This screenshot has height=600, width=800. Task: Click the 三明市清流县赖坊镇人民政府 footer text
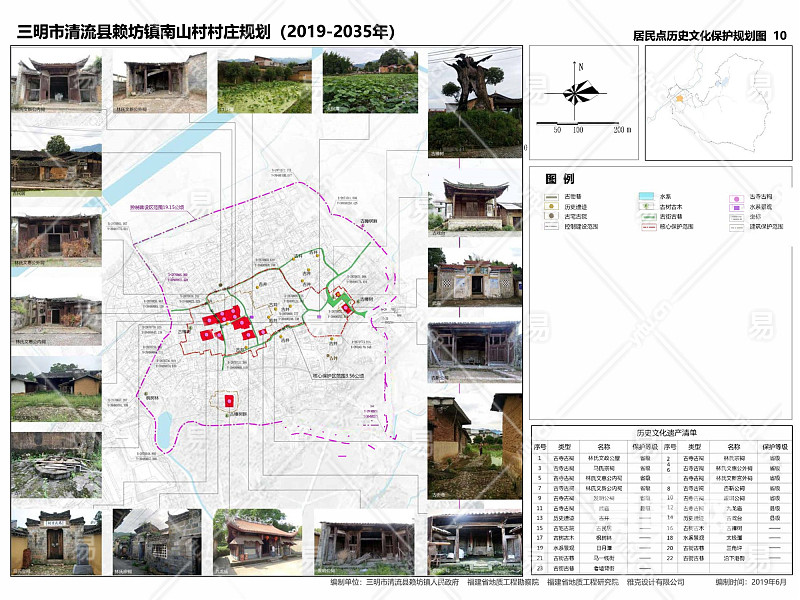tap(412, 582)
